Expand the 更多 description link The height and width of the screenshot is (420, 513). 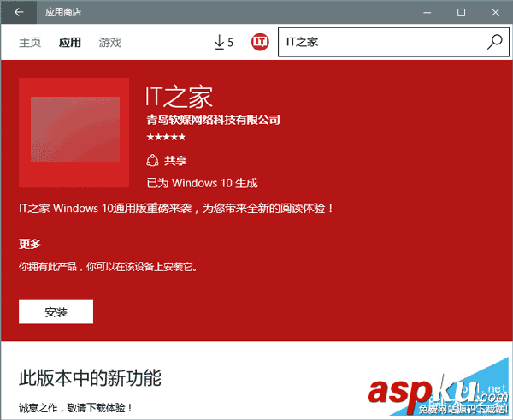pos(30,244)
